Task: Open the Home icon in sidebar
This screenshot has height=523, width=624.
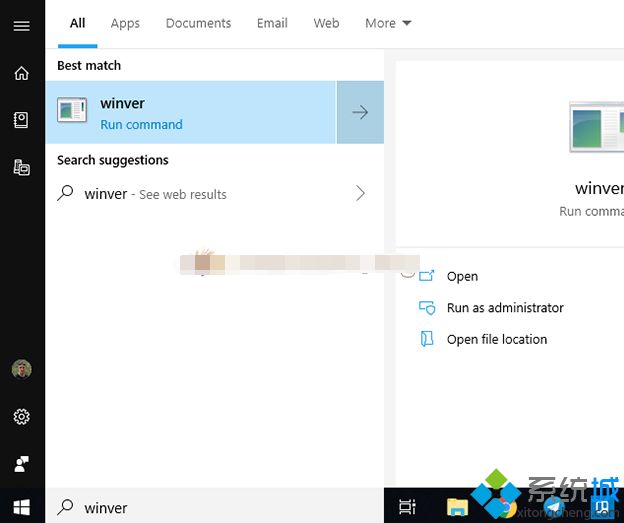Action: coord(21,73)
